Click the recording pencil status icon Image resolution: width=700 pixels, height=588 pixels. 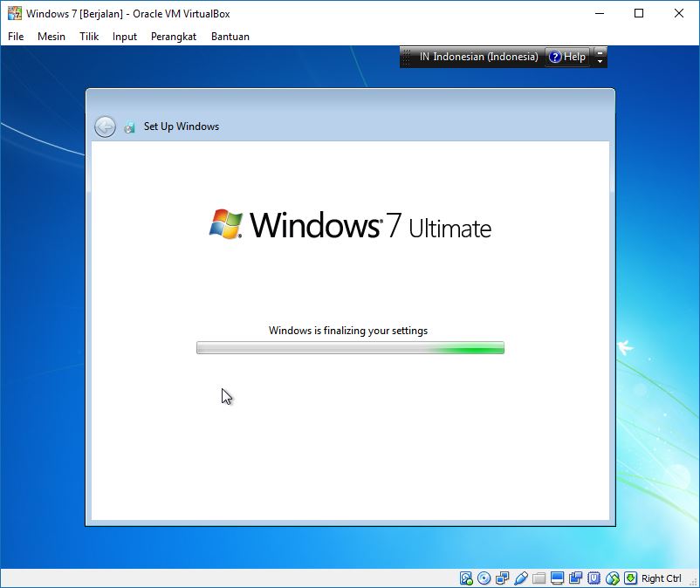pyautogui.click(x=521, y=578)
